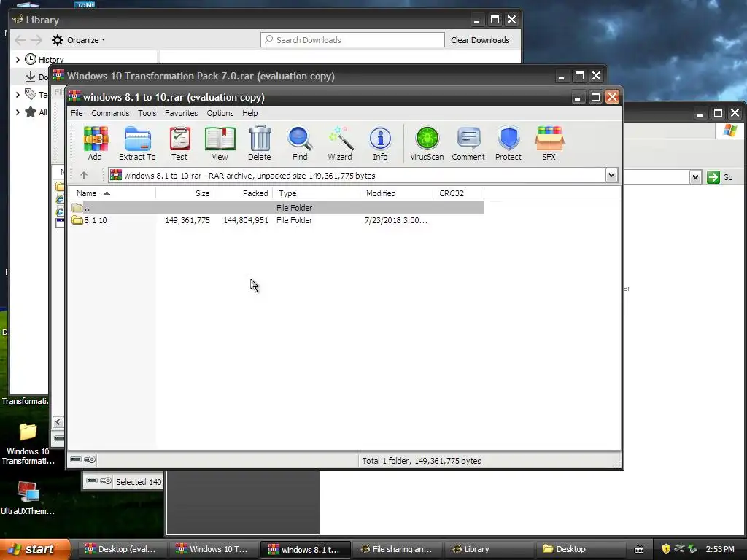Click Total 1 folder status text

click(422, 461)
